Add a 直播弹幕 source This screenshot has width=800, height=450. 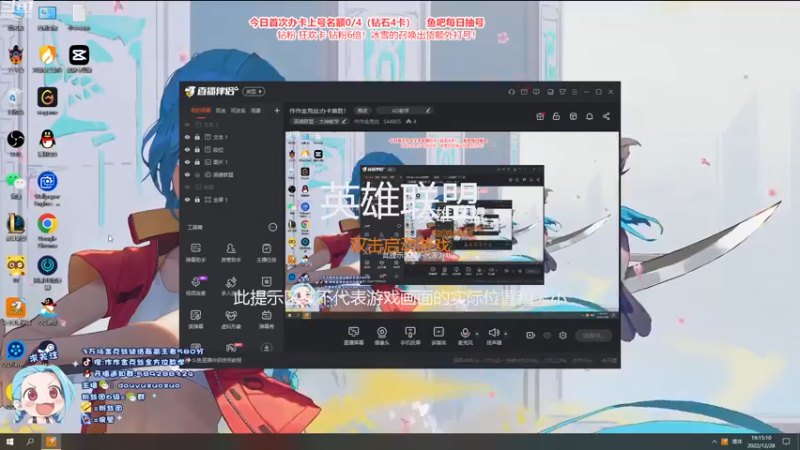coord(354,336)
